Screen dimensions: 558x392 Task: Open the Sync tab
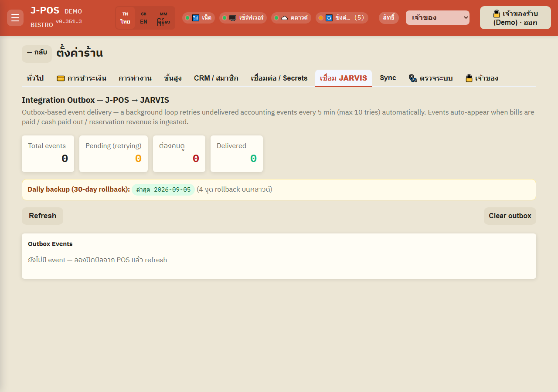pyautogui.click(x=388, y=78)
